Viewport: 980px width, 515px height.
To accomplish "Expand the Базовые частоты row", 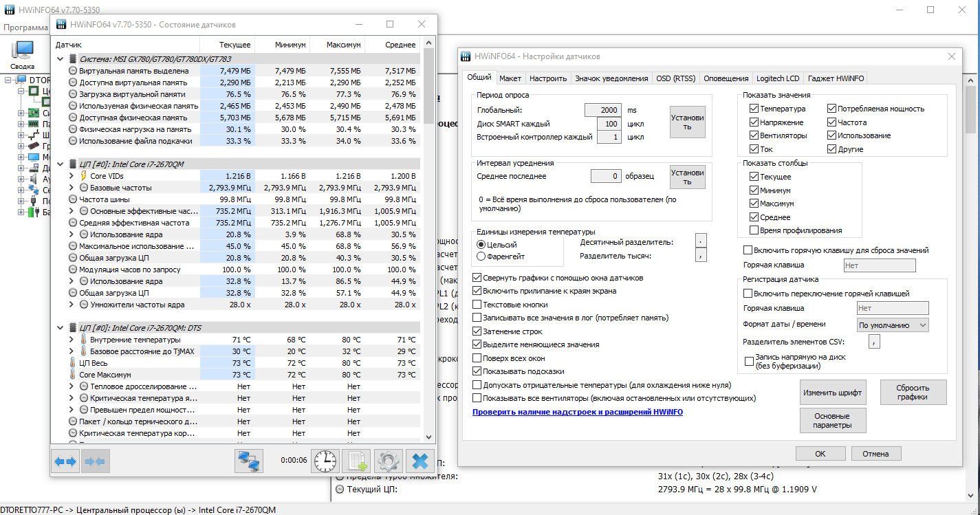I will (x=72, y=188).
